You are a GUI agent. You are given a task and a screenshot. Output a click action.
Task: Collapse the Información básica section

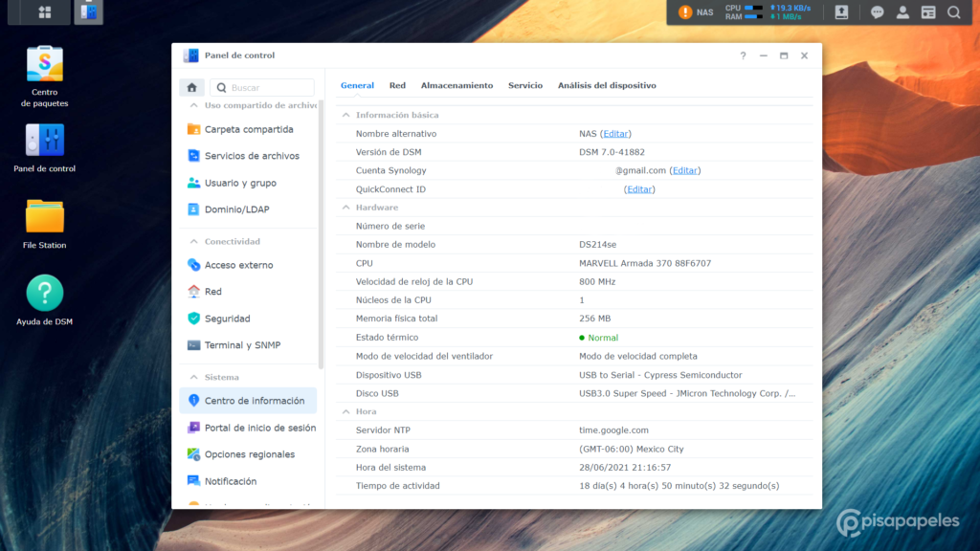(346, 115)
